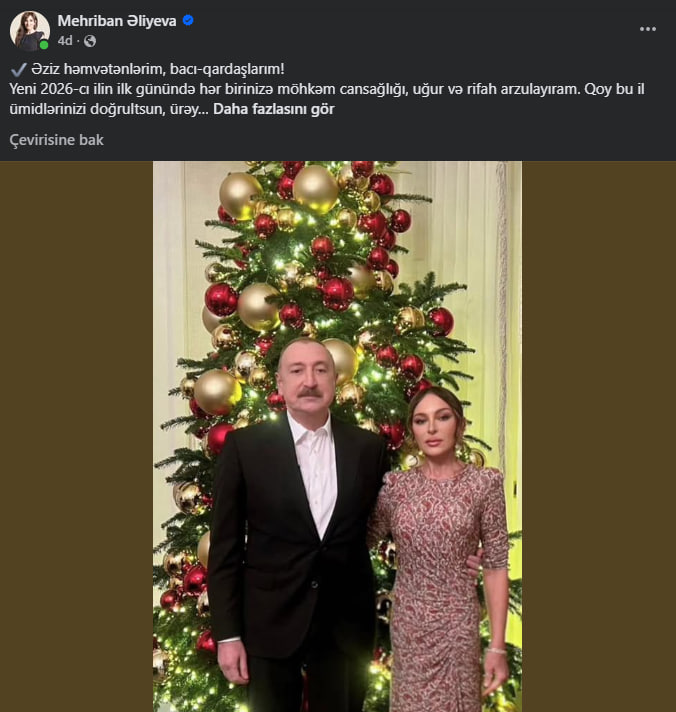The width and height of the screenshot is (676, 712).
Task: Click the checkmark emoji starting the post
Action: (18, 69)
